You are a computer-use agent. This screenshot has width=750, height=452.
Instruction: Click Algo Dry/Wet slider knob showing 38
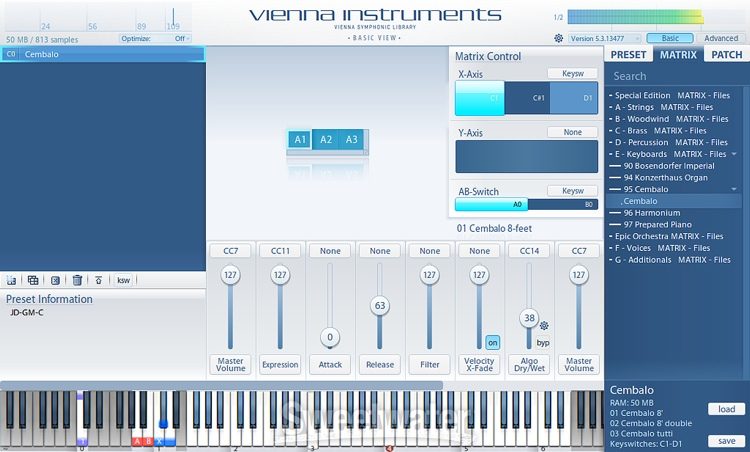click(x=529, y=318)
